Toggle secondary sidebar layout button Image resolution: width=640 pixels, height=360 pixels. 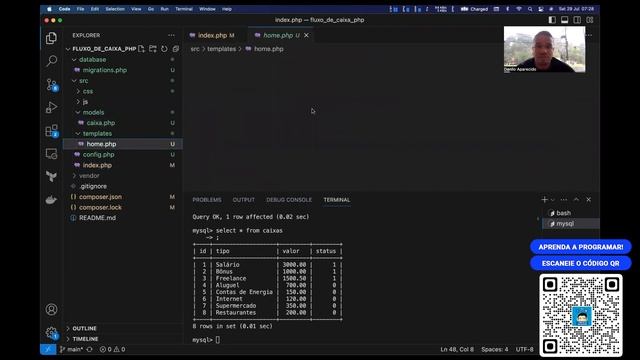point(577,20)
